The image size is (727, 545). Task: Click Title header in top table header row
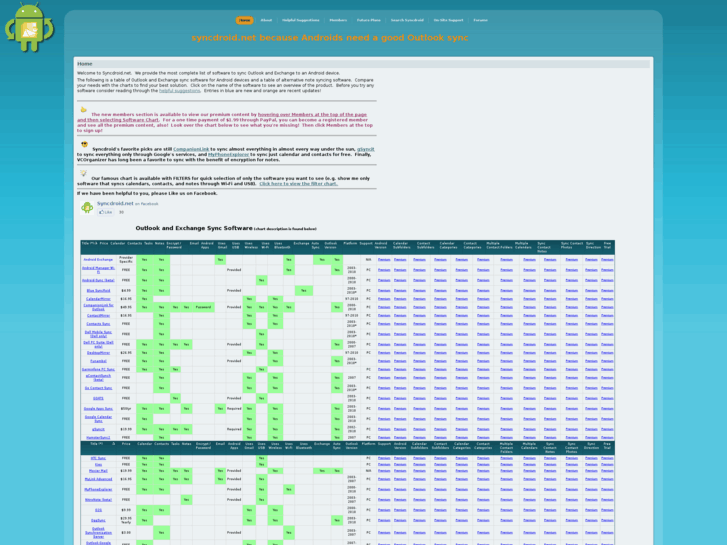pyautogui.click(x=87, y=243)
